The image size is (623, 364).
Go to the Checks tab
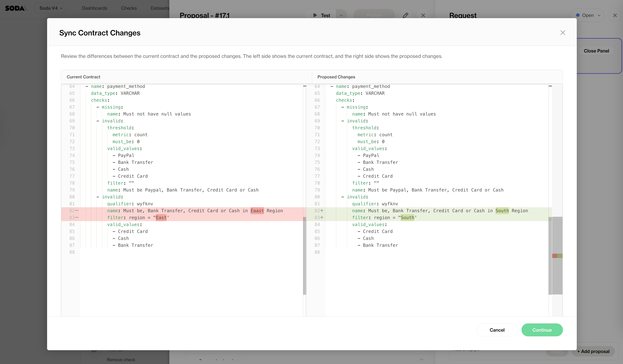pos(129,8)
